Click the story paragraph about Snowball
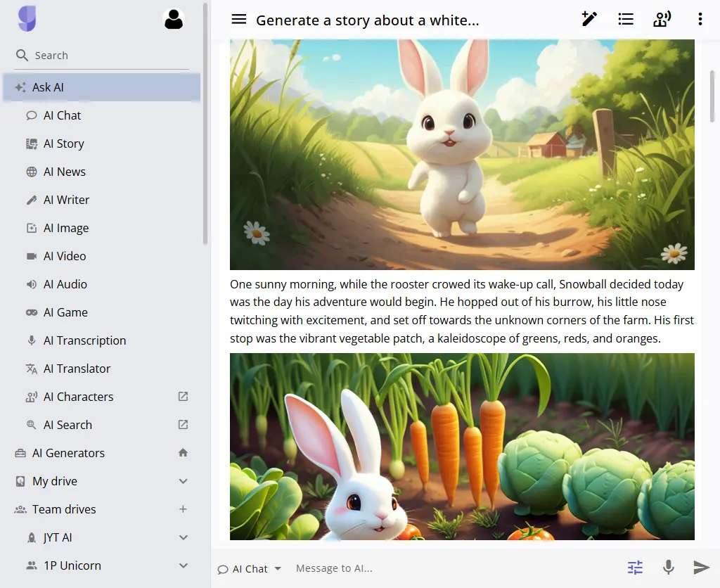720x588 pixels. click(462, 312)
